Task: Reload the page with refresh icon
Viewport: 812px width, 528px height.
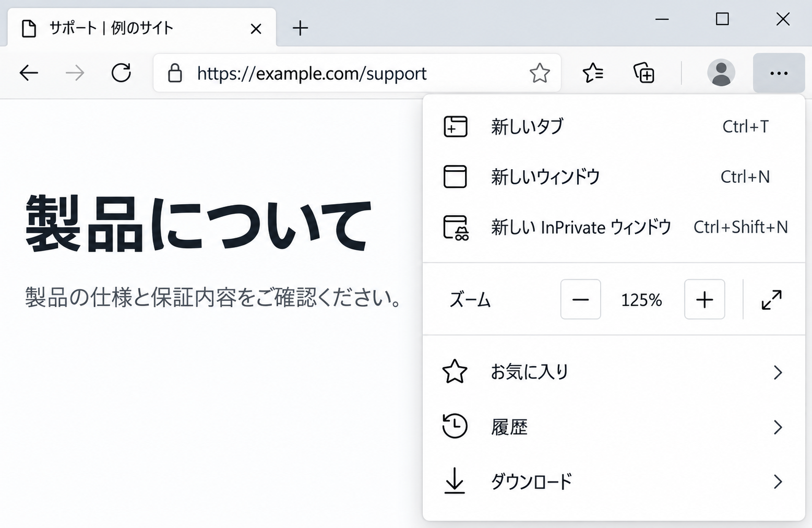Action: click(x=121, y=73)
